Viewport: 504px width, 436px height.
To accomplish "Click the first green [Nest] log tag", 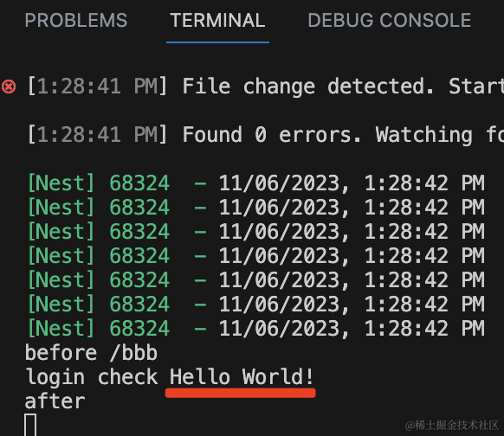I will coord(61,183).
